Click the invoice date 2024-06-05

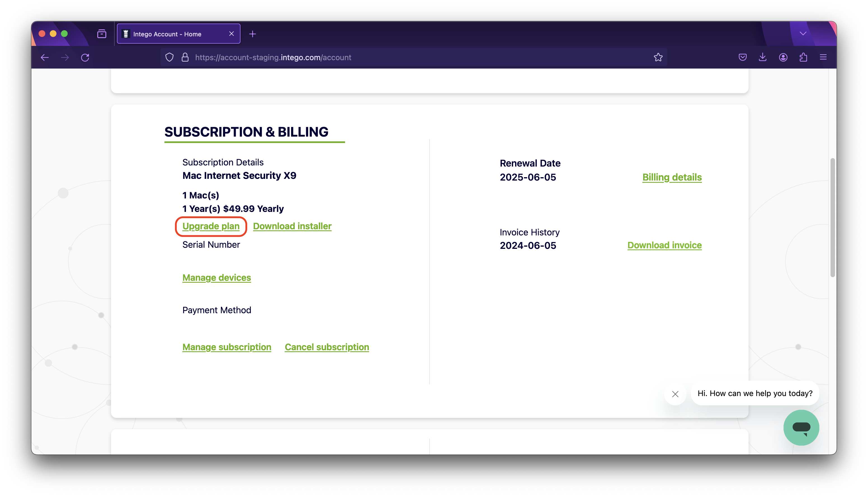pos(528,245)
